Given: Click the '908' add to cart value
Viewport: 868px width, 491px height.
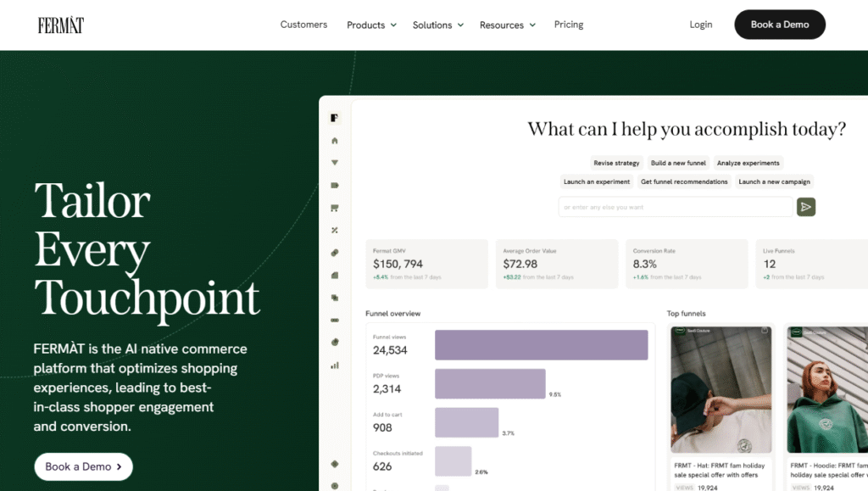Looking at the screenshot, I should (382, 428).
